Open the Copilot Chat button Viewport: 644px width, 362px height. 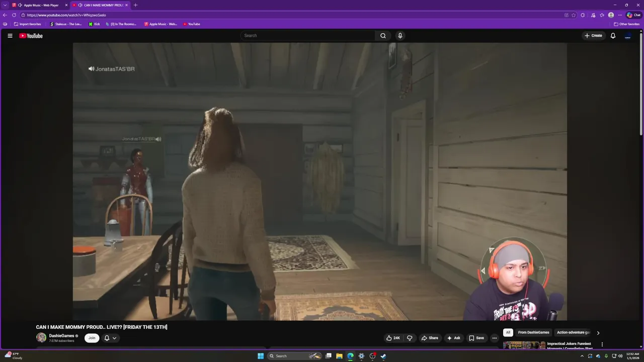click(633, 15)
